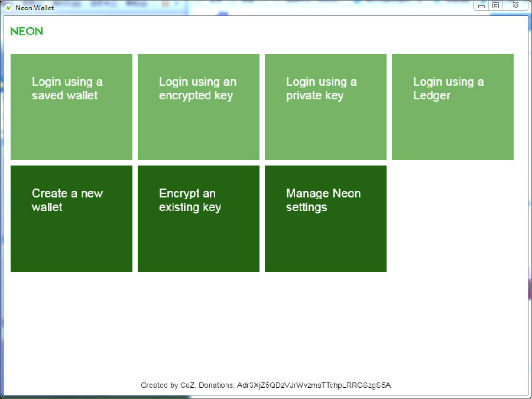
Task: Choose Login using an encrypted key
Action: [199, 107]
